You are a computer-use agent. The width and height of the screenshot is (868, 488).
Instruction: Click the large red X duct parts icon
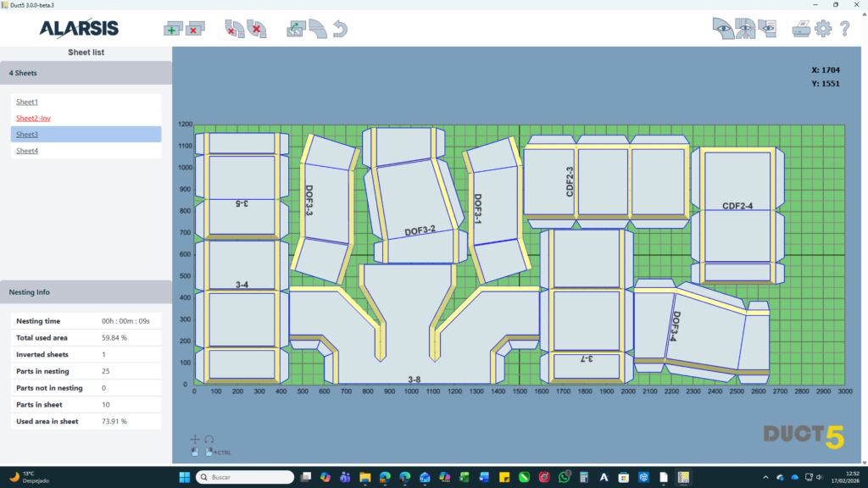point(256,29)
